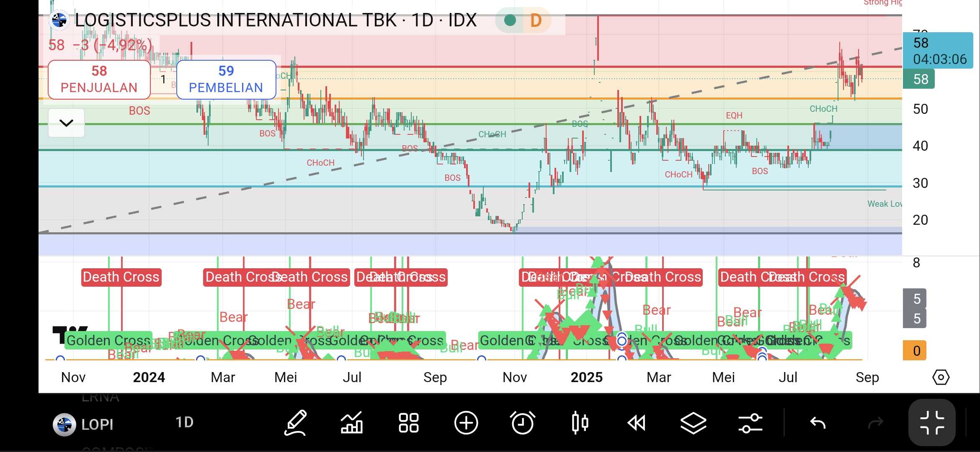This screenshot has height=452, width=980.
Task: Select the blue current price countdown label
Action: pyautogui.click(x=938, y=51)
